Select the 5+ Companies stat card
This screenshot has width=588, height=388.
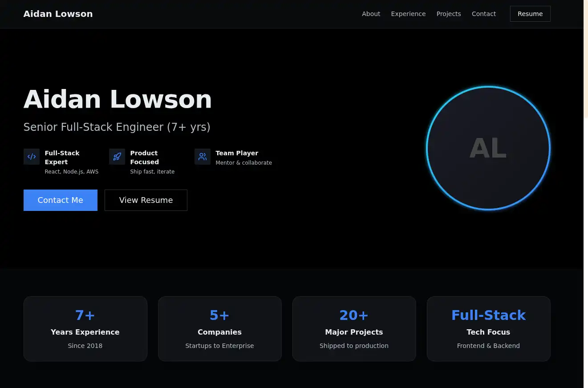point(219,329)
